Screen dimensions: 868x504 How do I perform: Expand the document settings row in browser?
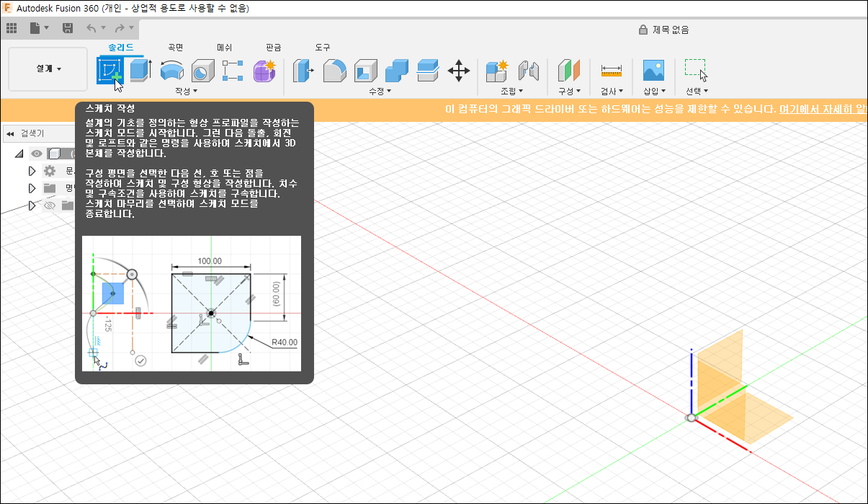32,171
